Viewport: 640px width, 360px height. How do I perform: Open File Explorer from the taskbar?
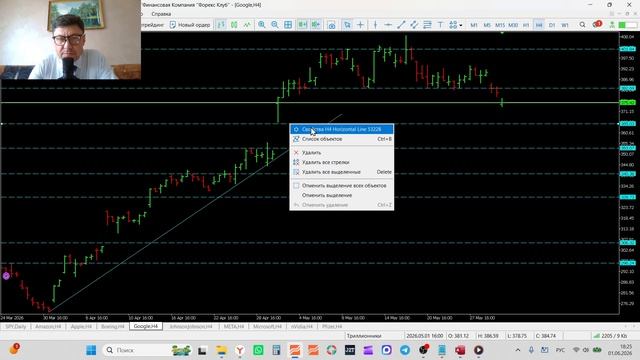coord(221,350)
